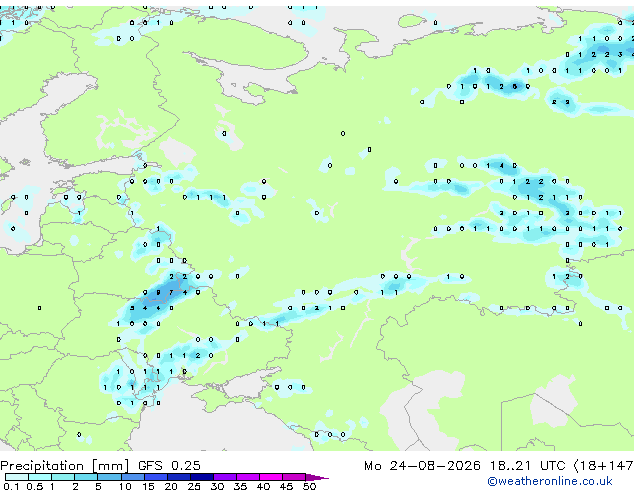This screenshot has height=490, width=634.
Task: Click the 45–50 mm legend swatch
Action: (x=294, y=477)
